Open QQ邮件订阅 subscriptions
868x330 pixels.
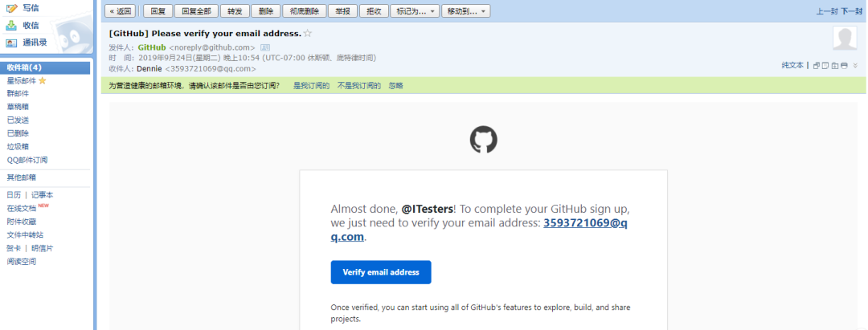(27, 160)
